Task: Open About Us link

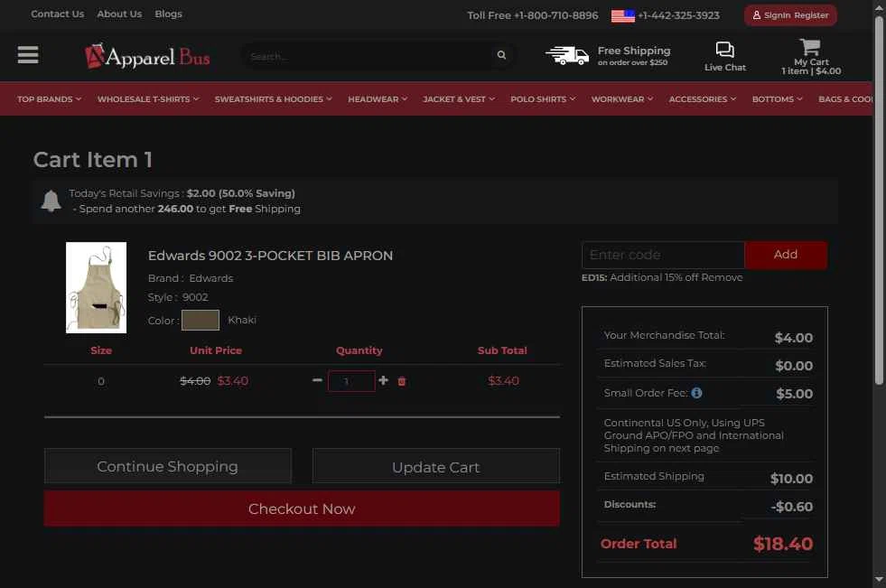Action: [x=119, y=14]
